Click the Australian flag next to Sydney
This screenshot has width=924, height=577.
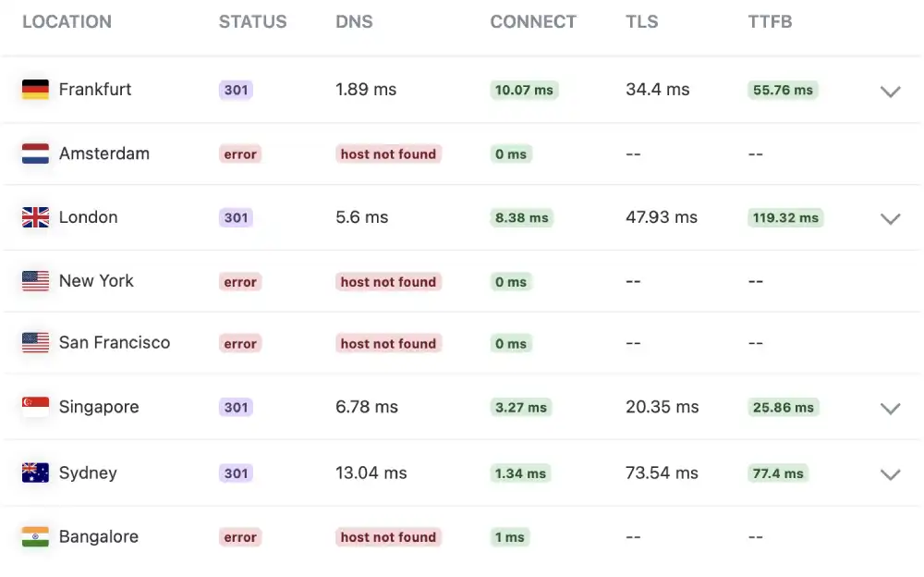point(35,473)
